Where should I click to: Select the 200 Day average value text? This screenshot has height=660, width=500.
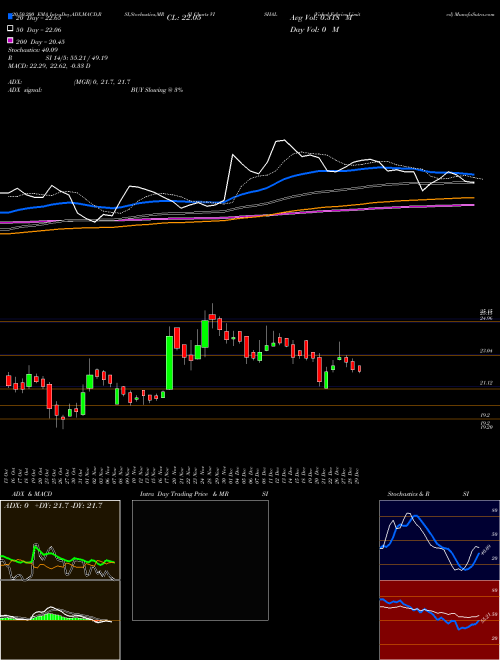pos(40,41)
